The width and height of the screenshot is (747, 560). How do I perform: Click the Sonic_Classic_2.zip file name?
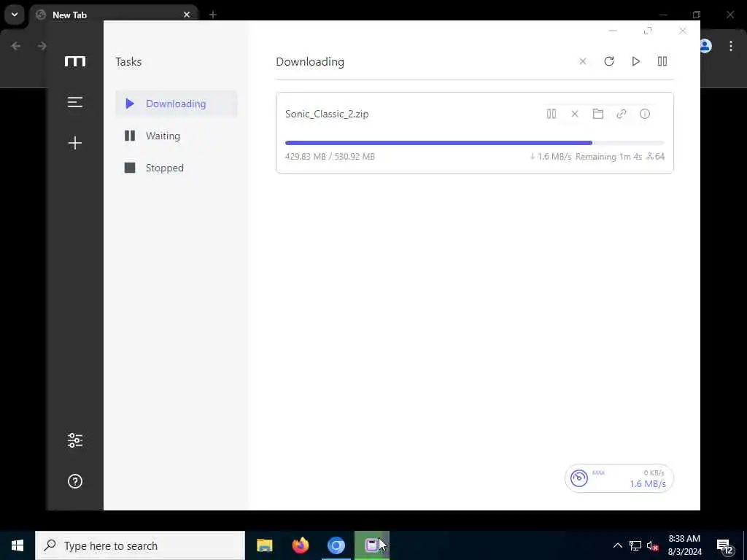click(x=327, y=114)
